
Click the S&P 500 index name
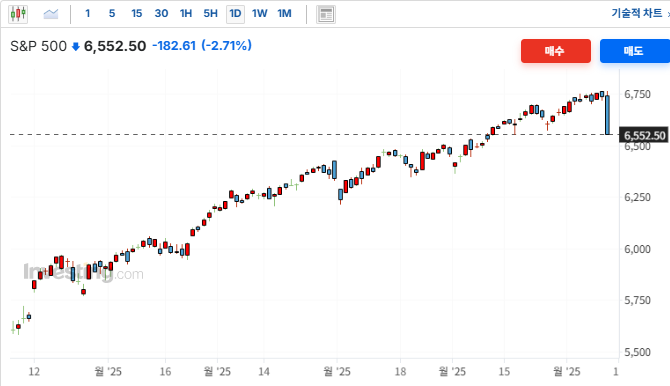38,46
